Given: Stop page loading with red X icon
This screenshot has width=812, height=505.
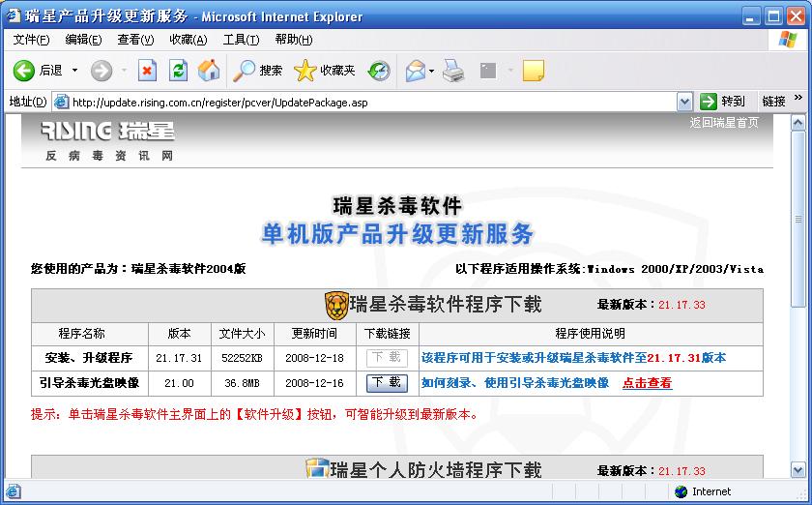Looking at the screenshot, I should [x=147, y=71].
